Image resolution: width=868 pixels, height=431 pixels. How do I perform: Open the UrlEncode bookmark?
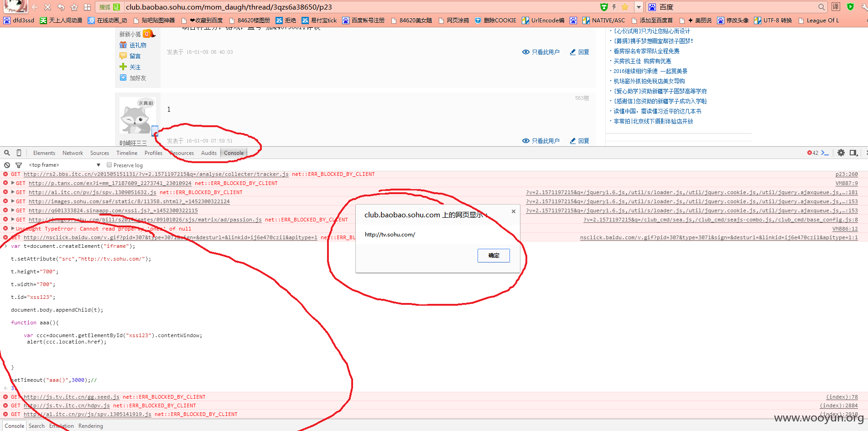543,21
